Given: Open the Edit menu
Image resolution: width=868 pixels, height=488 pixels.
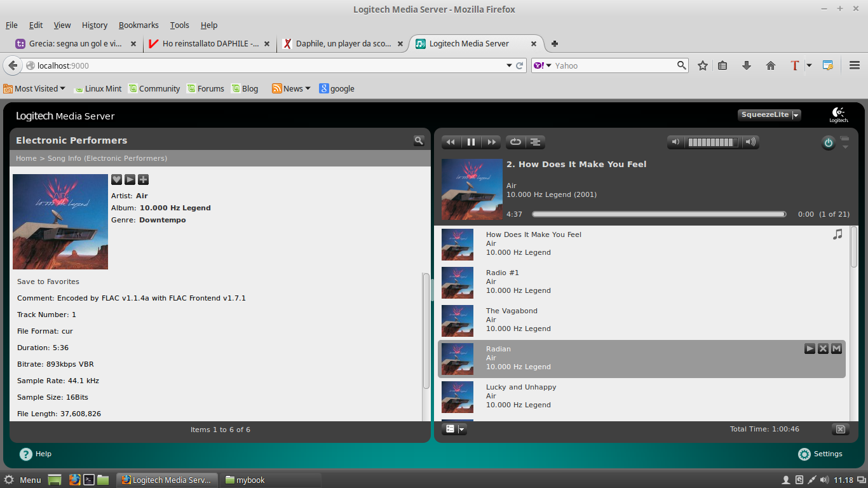Looking at the screenshot, I should pyautogui.click(x=36, y=25).
